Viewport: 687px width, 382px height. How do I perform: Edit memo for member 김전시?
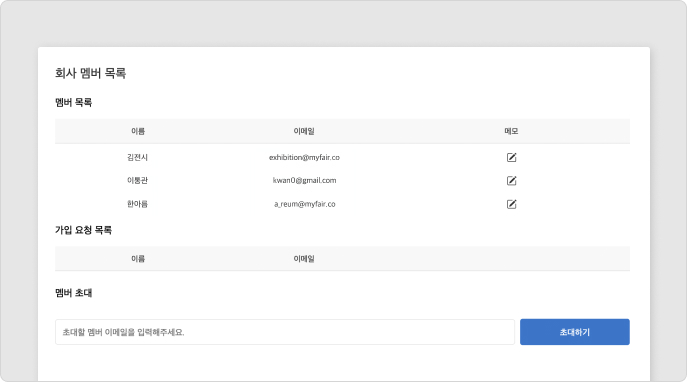click(511, 157)
